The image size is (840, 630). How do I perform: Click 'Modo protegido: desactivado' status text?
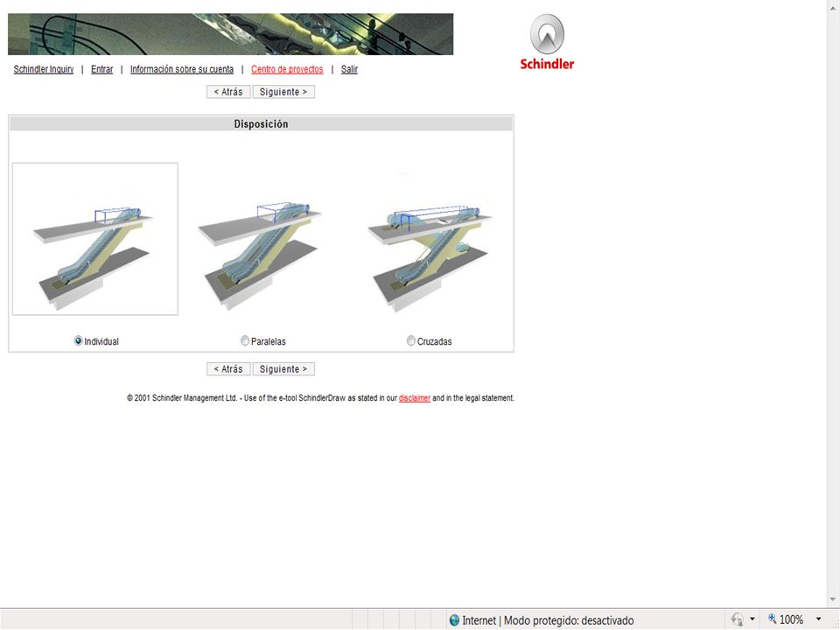[x=569, y=620]
